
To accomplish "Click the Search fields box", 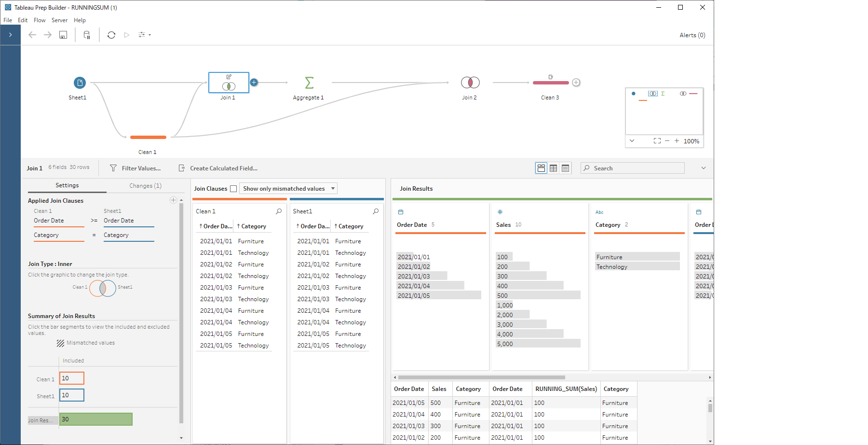I will pyautogui.click(x=633, y=168).
